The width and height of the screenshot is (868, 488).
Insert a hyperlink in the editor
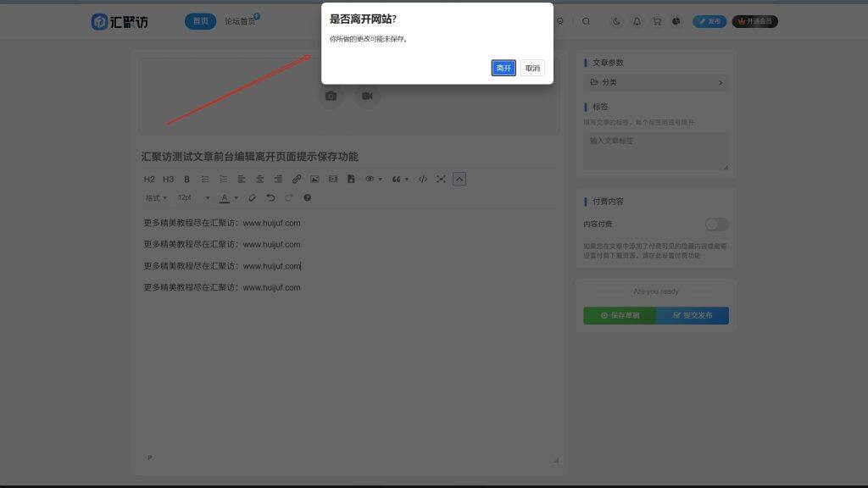click(297, 179)
